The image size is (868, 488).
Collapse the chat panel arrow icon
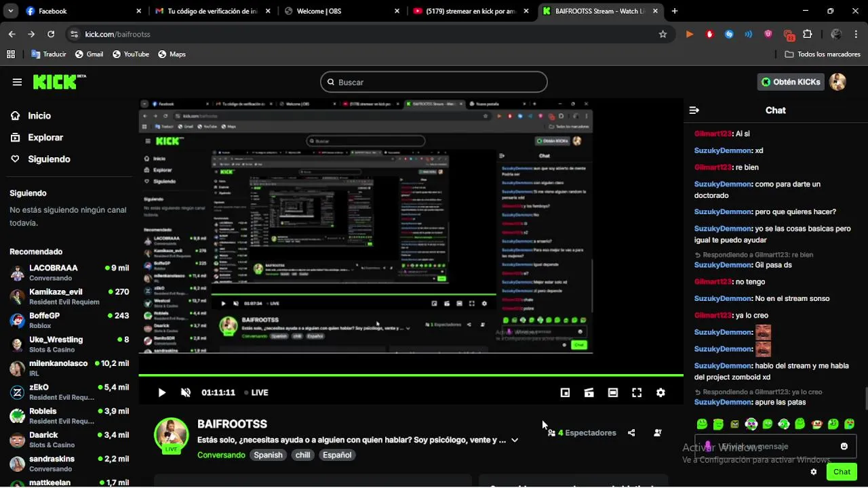click(x=694, y=110)
